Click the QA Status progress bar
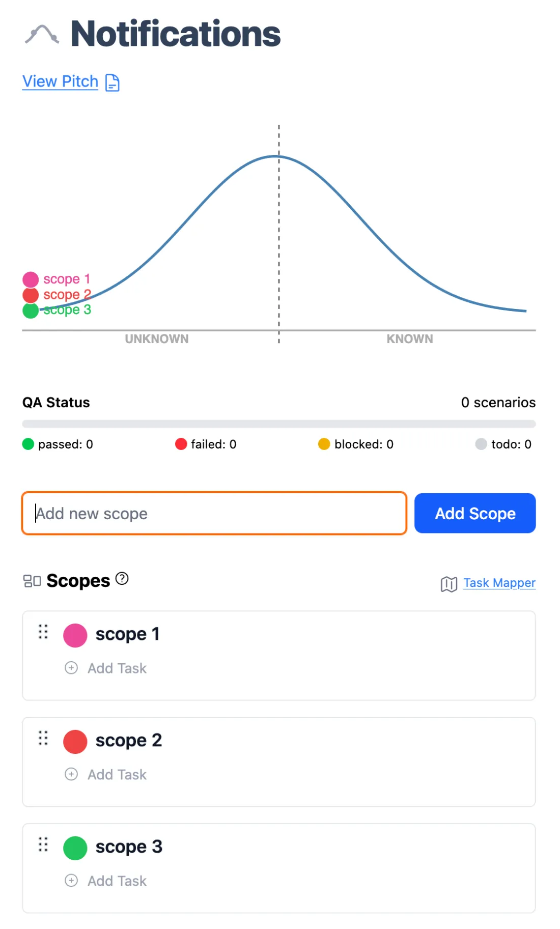This screenshot has width=560, height=929. click(279, 424)
